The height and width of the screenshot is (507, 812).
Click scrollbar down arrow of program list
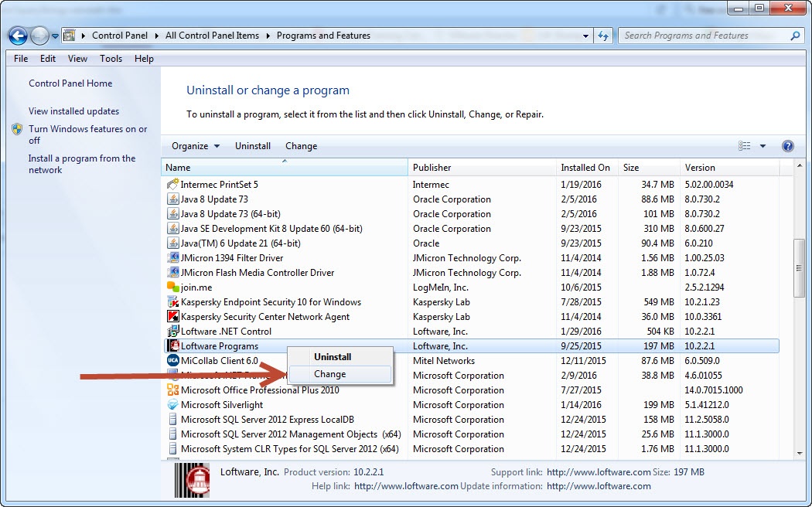(800, 453)
